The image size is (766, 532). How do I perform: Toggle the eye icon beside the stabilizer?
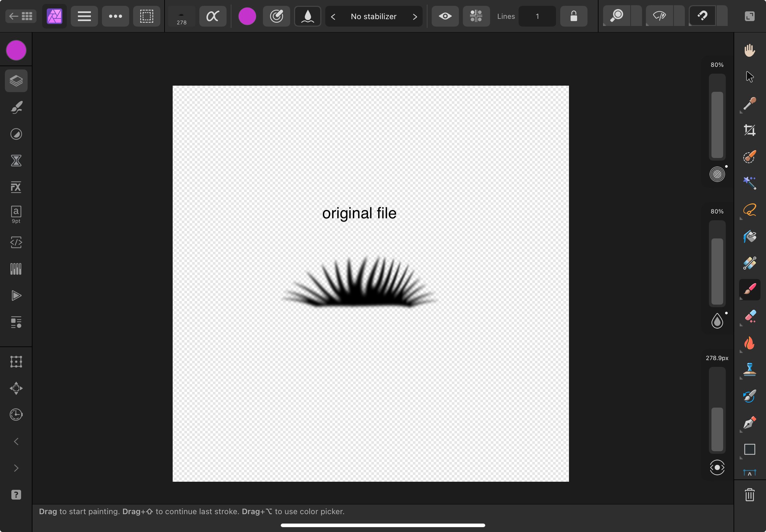[445, 16]
